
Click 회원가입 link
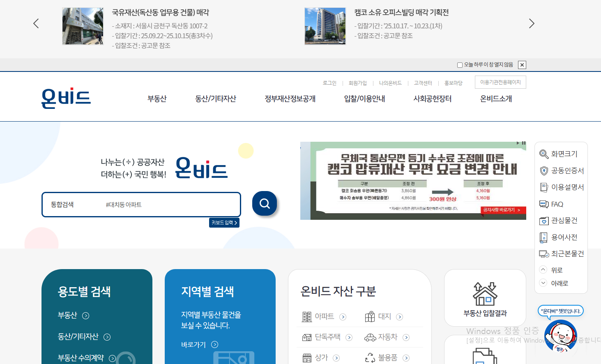pyautogui.click(x=357, y=83)
